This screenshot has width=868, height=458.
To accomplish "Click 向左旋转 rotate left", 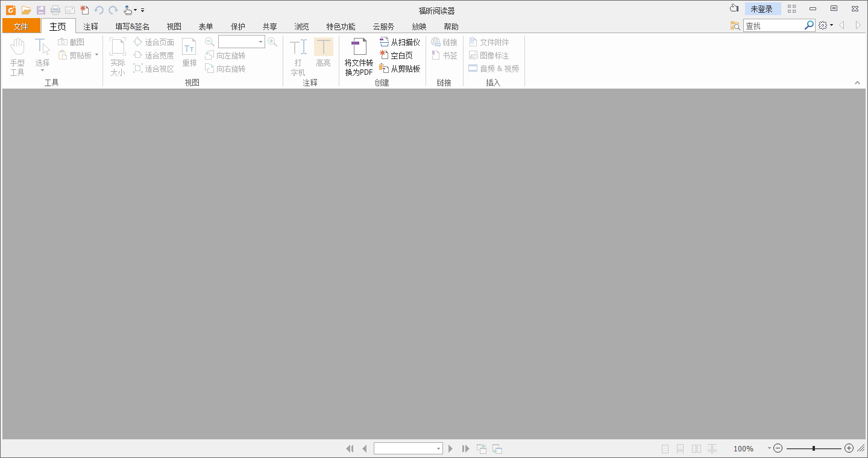I will (225, 55).
